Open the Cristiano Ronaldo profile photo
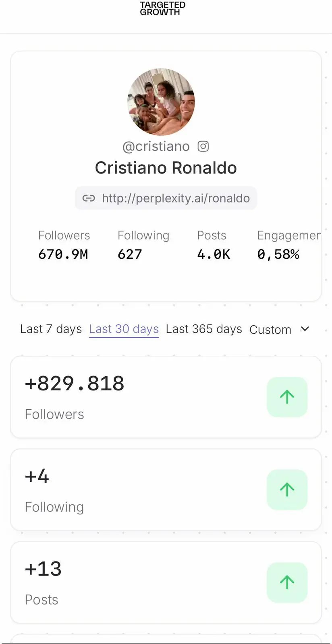Viewport: 332px width, 644px height. click(161, 102)
